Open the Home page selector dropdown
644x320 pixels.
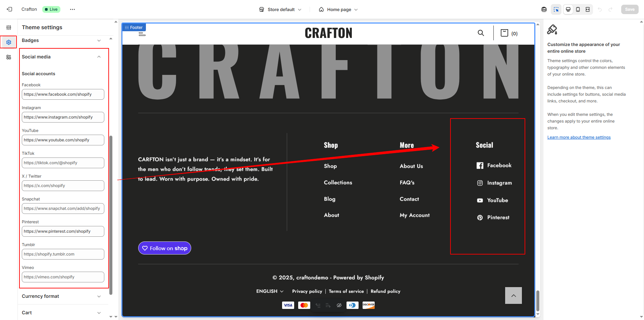(x=338, y=9)
